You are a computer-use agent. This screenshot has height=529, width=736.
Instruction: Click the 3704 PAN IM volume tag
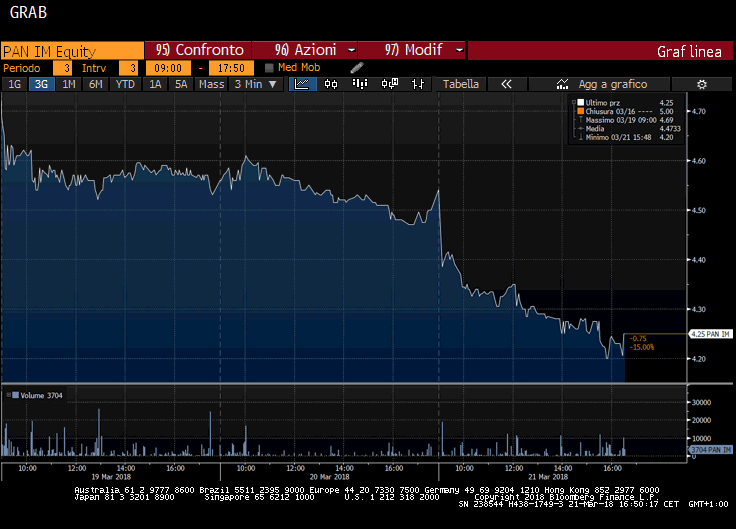pyautogui.click(x=711, y=450)
